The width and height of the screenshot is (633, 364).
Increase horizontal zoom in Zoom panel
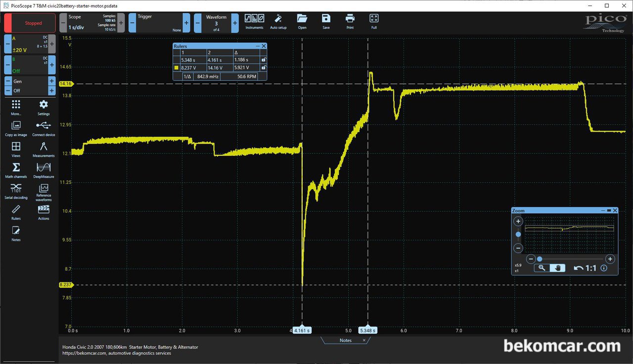[610, 259]
